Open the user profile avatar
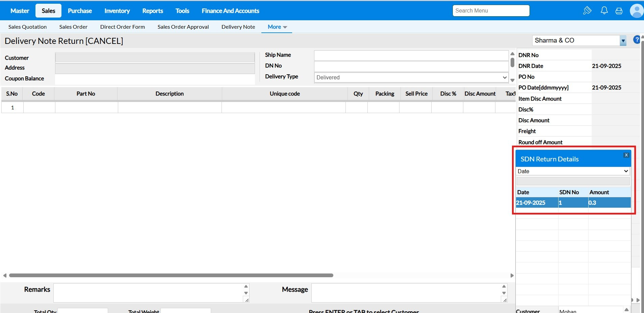The image size is (644, 313). (x=637, y=11)
